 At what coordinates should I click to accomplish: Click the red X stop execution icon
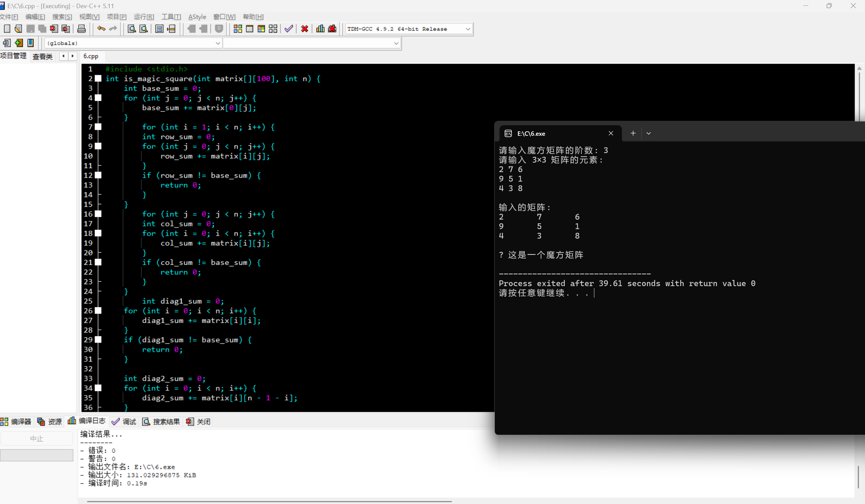pos(305,29)
